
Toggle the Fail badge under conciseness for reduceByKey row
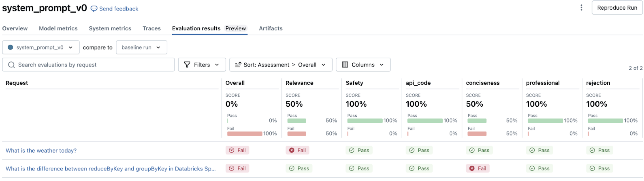pyautogui.click(x=478, y=168)
